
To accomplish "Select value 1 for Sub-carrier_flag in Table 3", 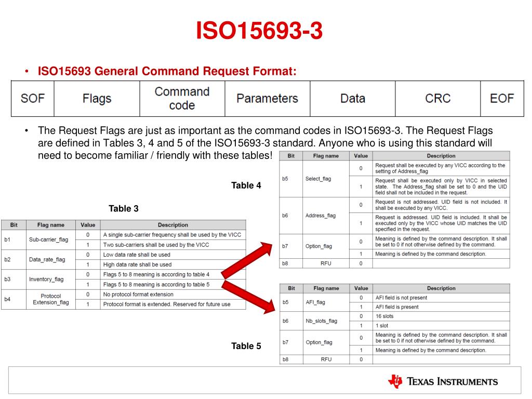I will pos(88,244).
